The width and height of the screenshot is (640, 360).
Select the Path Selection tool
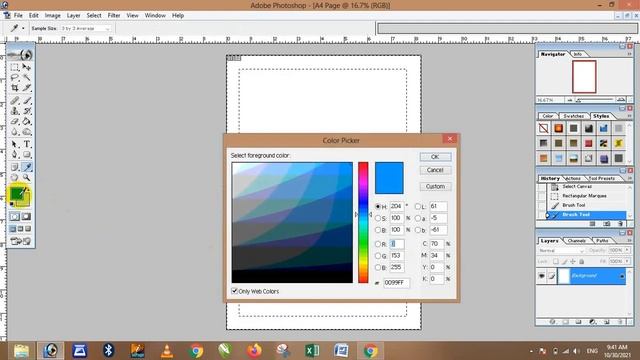(15, 144)
